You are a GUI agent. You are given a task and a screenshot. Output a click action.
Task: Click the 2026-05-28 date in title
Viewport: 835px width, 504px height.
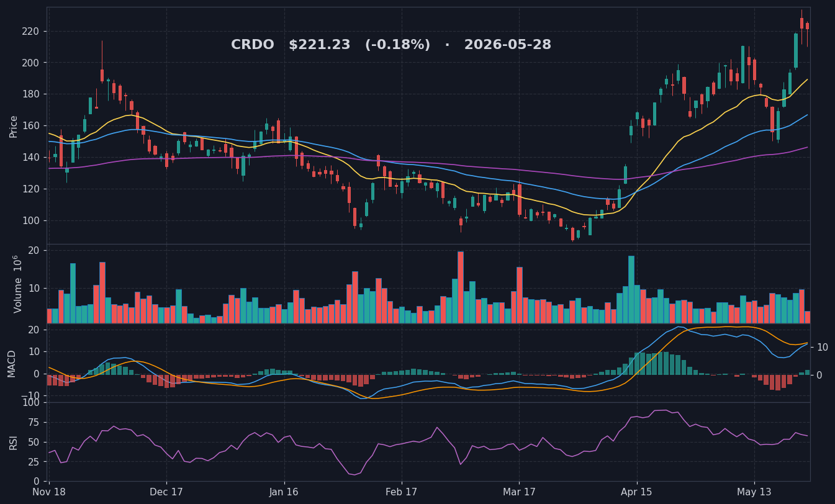coord(508,45)
